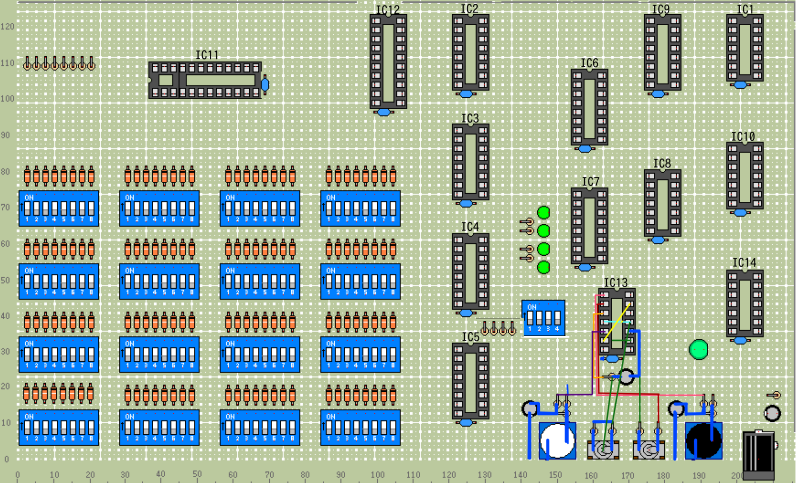Image resolution: width=800 pixels, height=483 pixels.
Task: Select the bottom-right 8-position DIP switch block
Action: click(x=360, y=427)
